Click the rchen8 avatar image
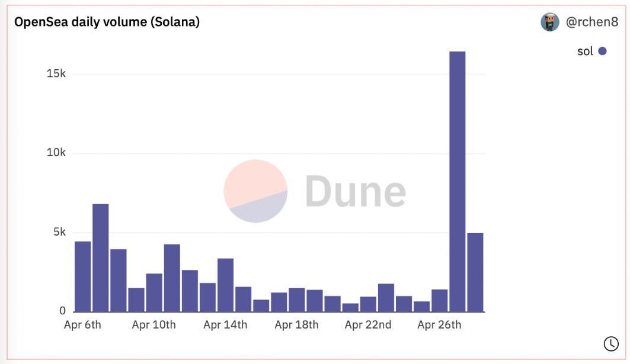 click(550, 22)
